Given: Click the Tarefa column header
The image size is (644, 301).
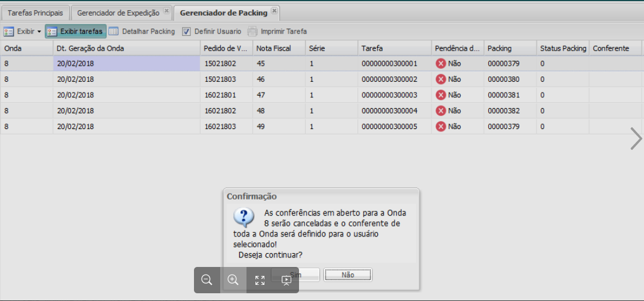Looking at the screenshot, I should tap(395, 48).
